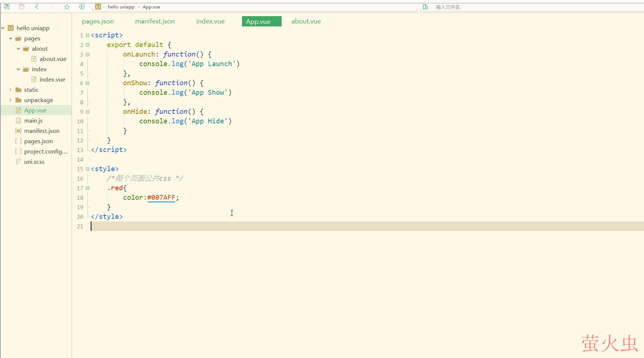Click the unpackage folder icon
The width and height of the screenshot is (644, 358).
point(18,100)
